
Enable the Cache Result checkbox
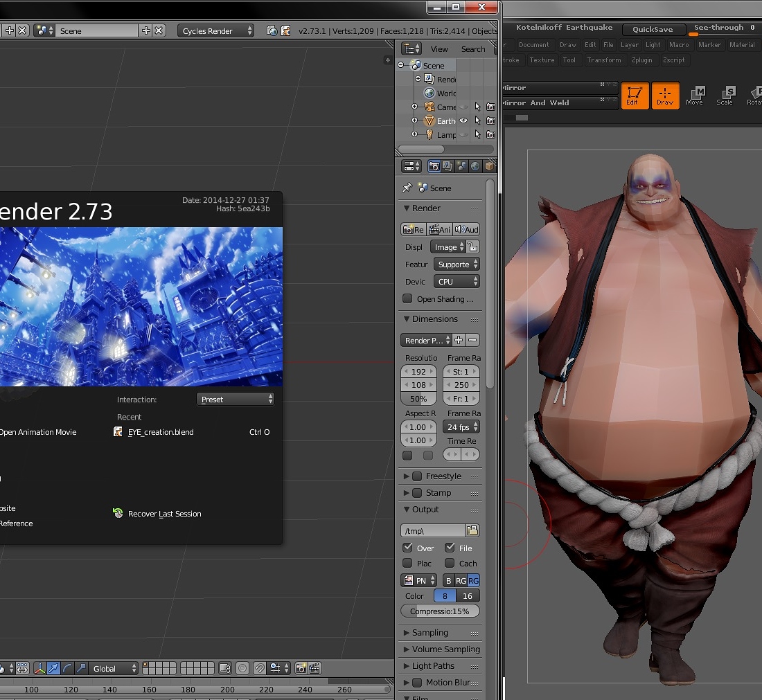[x=450, y=563]
